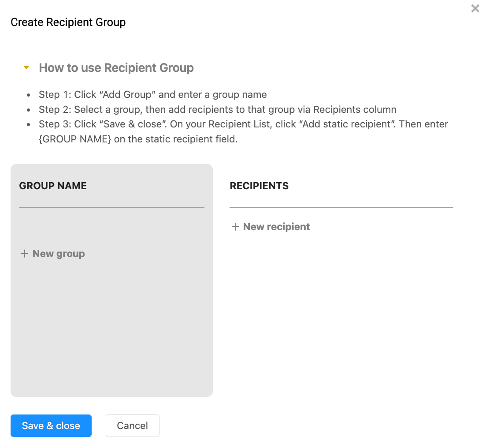482x448 pixels.
Task: Click the plus icon beside New recipient
Action: [x=235, y=227]
